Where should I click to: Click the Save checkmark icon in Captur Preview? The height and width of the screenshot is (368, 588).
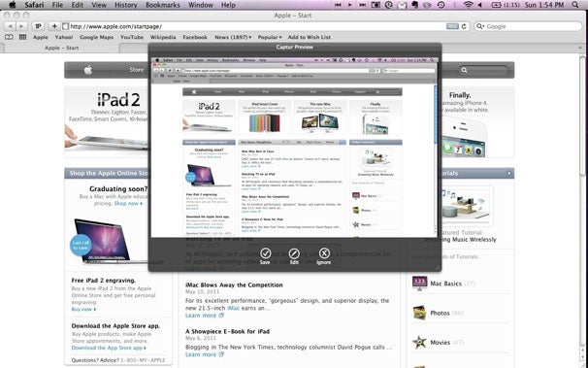[266, 253]
